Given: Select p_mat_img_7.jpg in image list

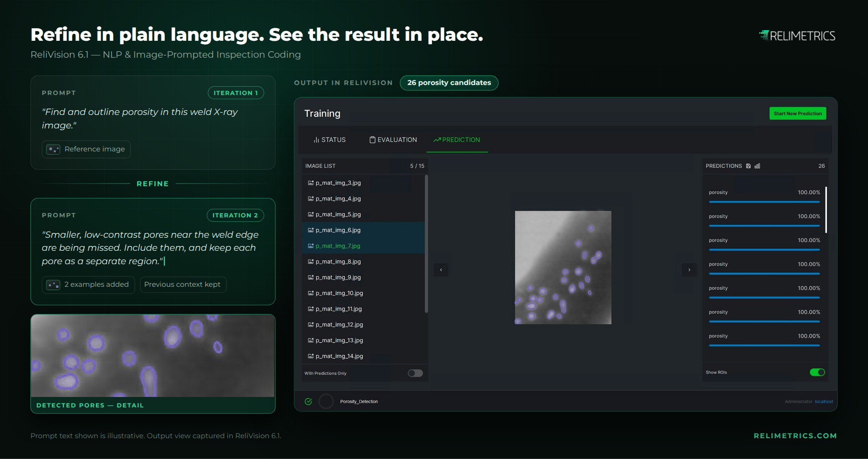Looking at the screenshot, I should [363, 246].
